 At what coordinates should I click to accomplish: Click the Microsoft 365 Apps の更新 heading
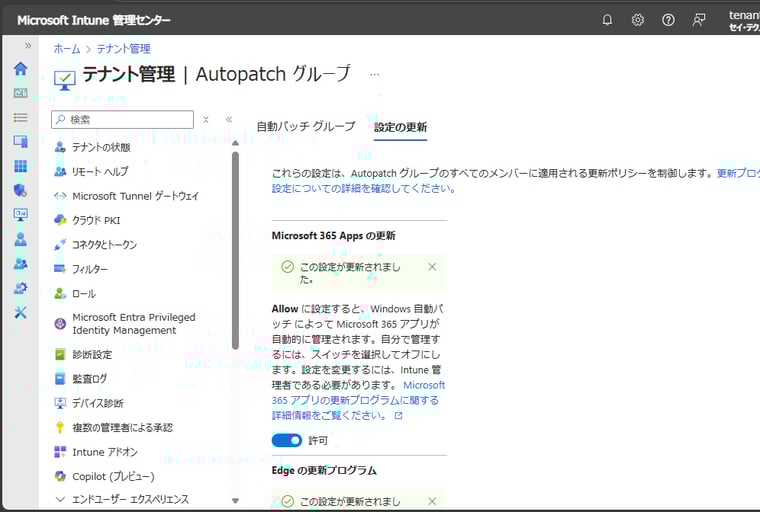pyautogui.click(x=333, y=236)
